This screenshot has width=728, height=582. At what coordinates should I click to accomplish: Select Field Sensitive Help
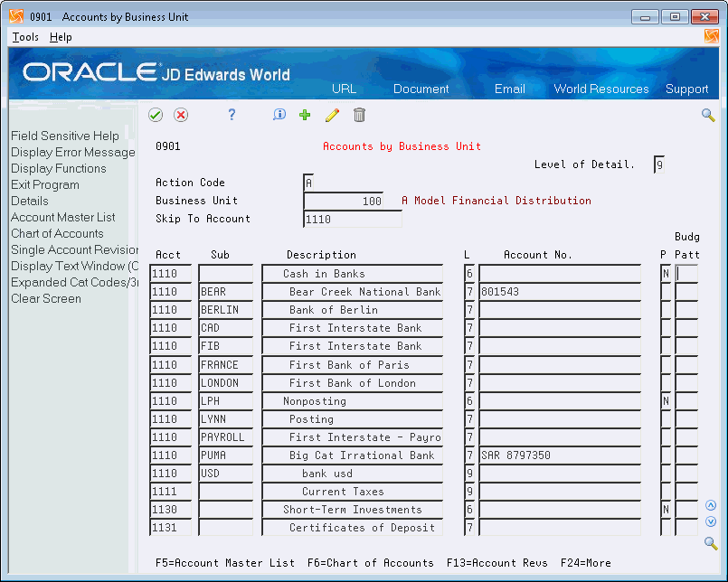pyautogui.click(x=65, y=136)
